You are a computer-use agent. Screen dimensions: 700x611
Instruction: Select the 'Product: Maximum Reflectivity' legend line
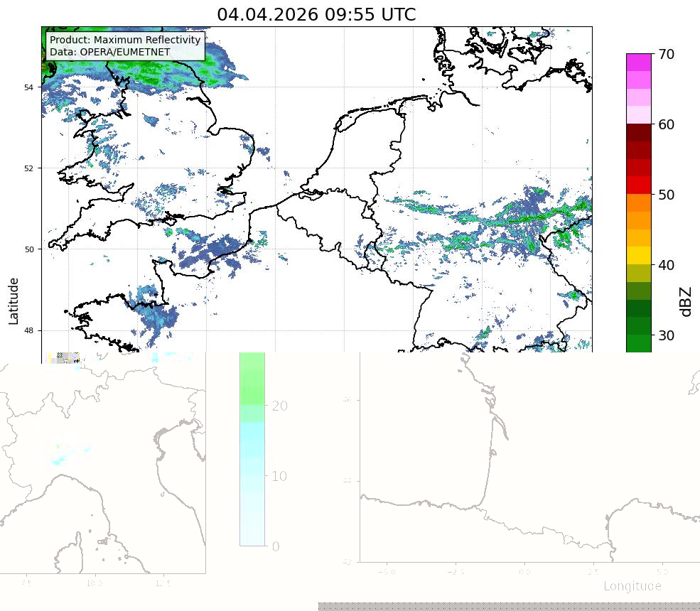(125, 40)
